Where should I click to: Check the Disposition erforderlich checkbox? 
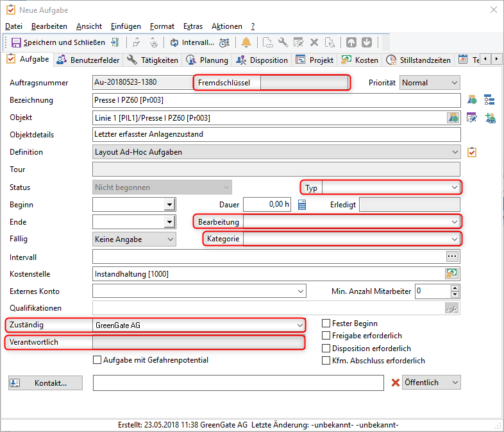coord(326,349)
